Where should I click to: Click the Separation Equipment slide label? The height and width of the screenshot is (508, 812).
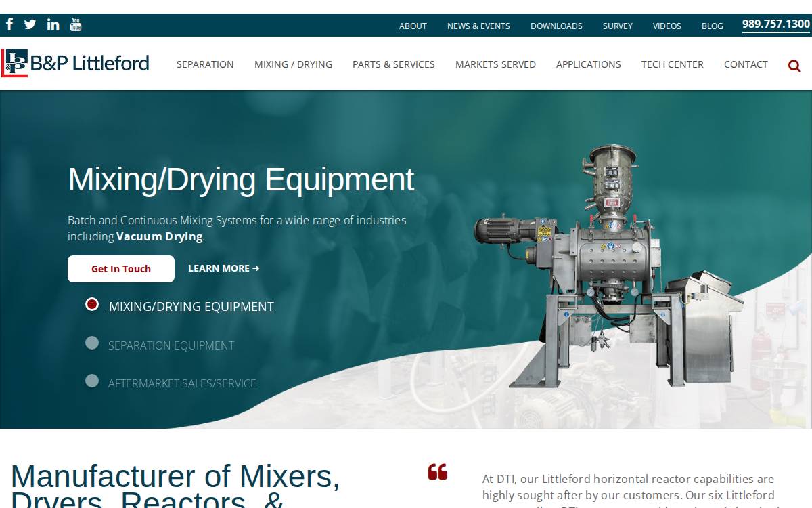(x=171, y=345)
